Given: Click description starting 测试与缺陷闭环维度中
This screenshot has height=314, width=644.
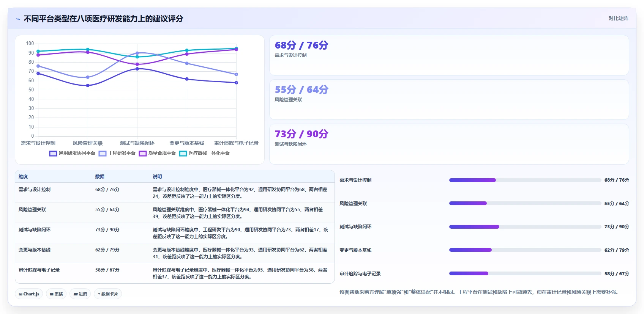Looking at the screenshot, I should [240, 233].
